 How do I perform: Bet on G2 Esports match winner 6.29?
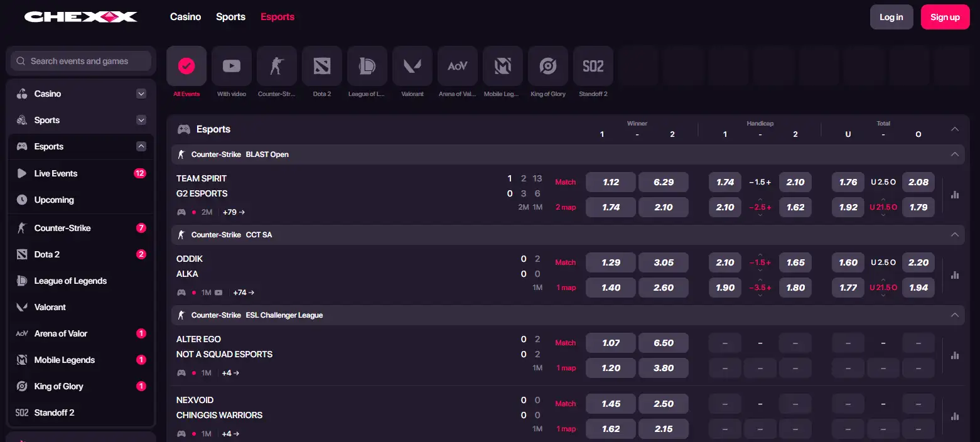pyautogui.click(x=664, y=182)
